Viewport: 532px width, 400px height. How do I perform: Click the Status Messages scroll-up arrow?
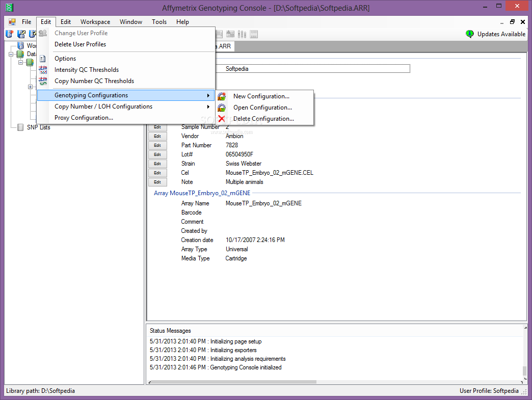(x=525, y=328)
